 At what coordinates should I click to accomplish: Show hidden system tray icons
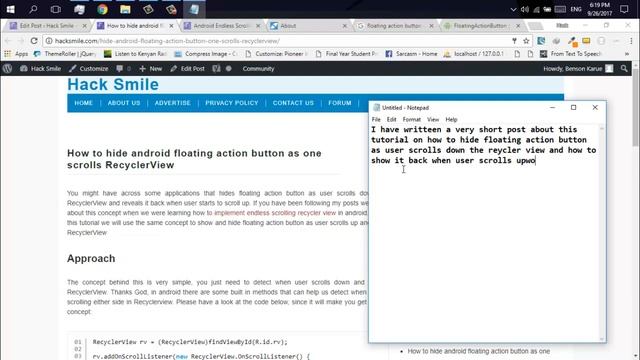[x=513, y=9]
